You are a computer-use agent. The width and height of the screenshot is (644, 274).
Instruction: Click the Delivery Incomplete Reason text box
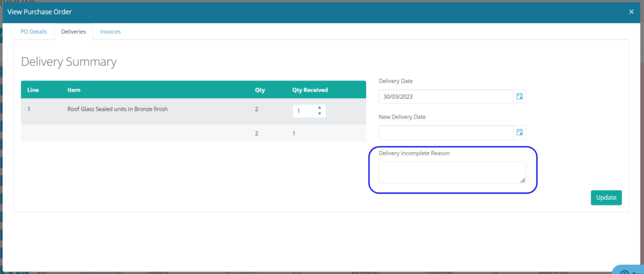450,172
